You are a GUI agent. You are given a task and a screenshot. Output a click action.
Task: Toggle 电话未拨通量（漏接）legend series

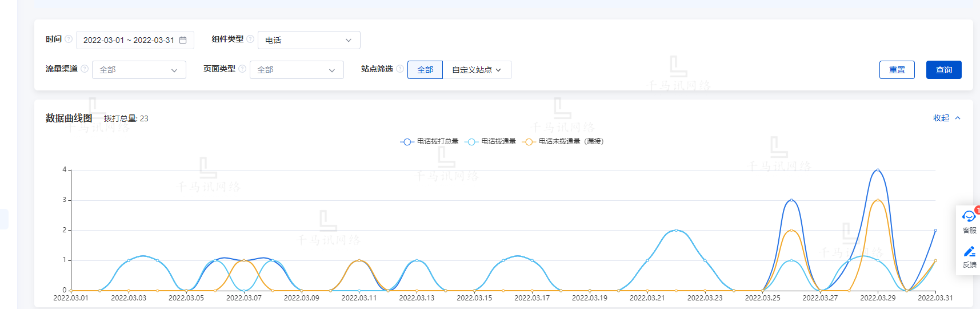563,141
